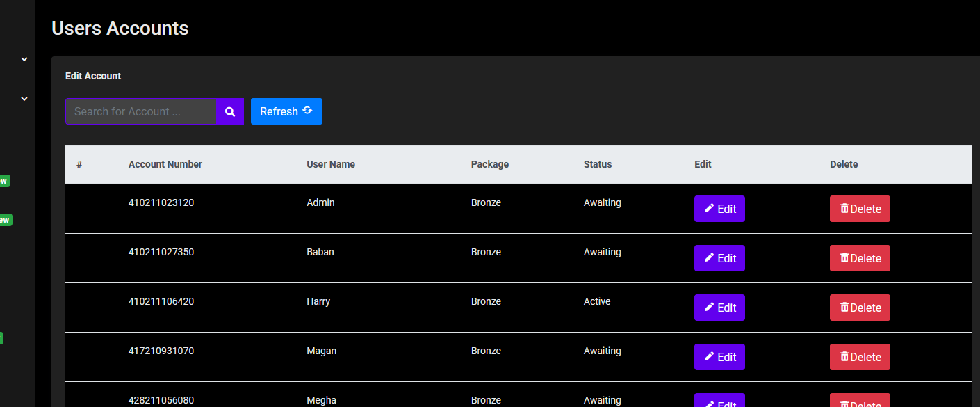Click the Users Accounts heading

point(120,28)
